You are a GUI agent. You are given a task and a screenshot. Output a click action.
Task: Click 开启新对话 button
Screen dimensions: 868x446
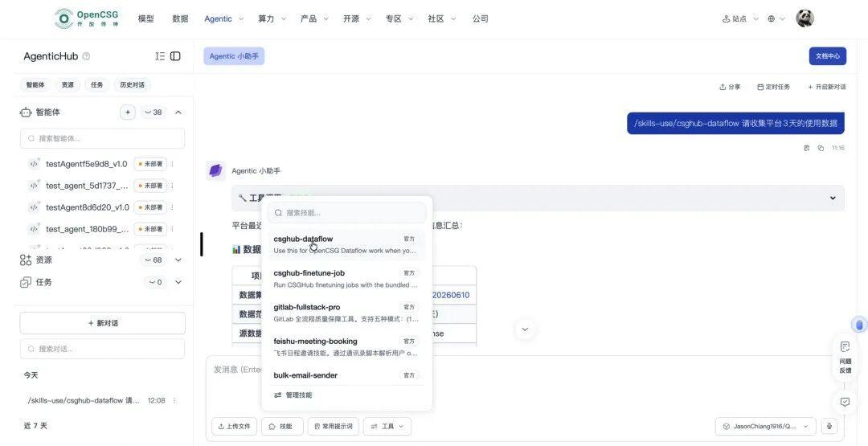tap(826, 87)
